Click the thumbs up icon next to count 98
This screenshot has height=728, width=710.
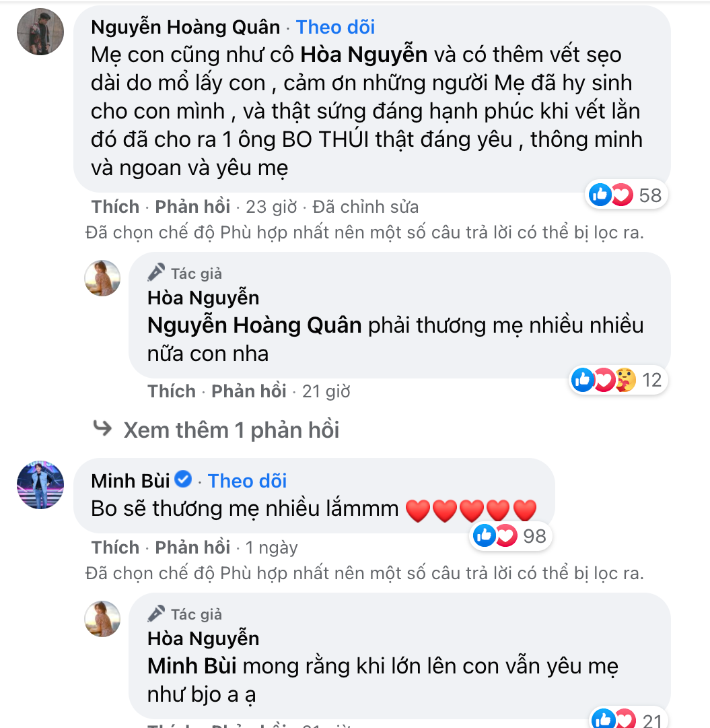tap(483, 535)
